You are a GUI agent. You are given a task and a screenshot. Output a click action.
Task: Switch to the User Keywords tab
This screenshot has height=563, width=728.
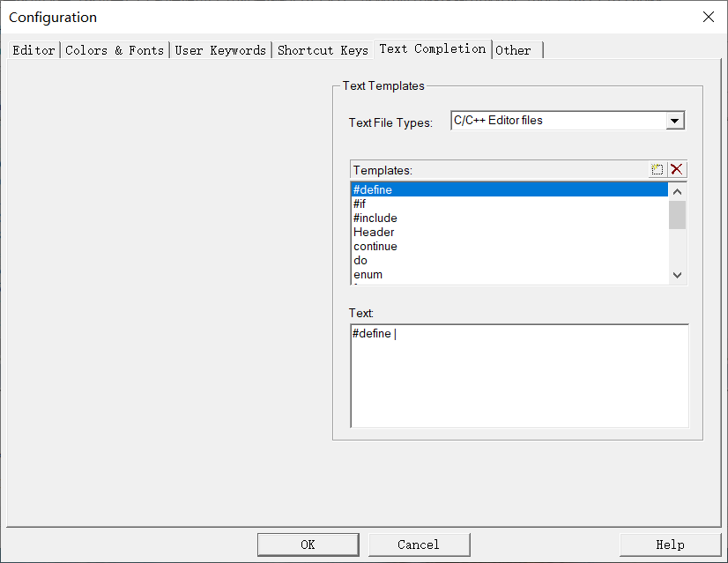click(220, 50)
